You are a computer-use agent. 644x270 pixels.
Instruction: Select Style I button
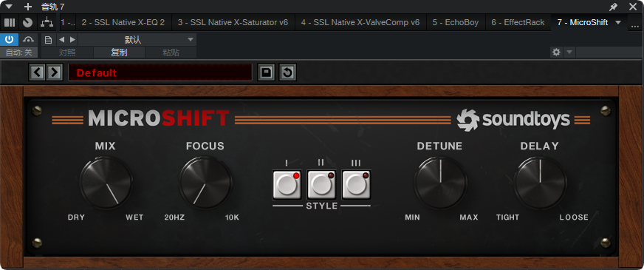[x=287, y=184]
